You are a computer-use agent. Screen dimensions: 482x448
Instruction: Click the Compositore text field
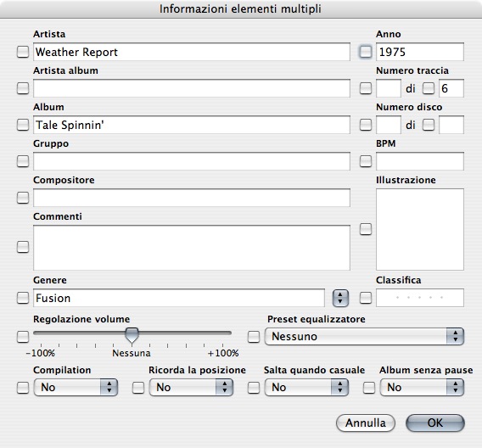(192, 198)
